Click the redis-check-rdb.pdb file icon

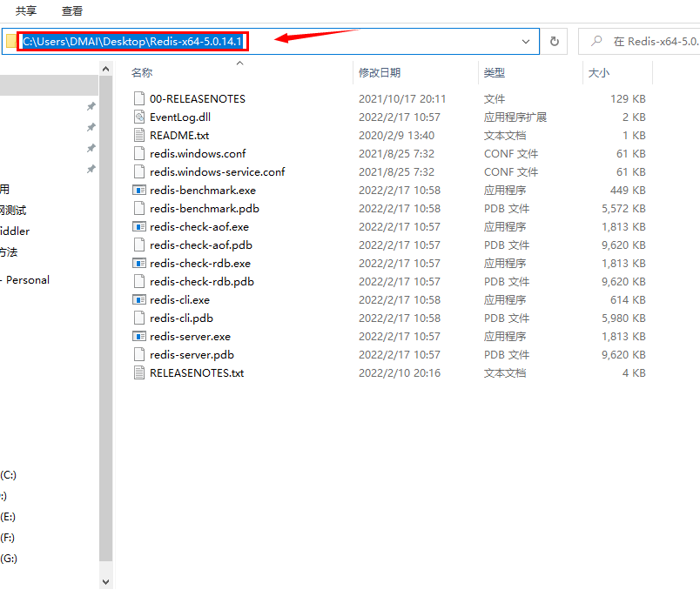point(139,282)
